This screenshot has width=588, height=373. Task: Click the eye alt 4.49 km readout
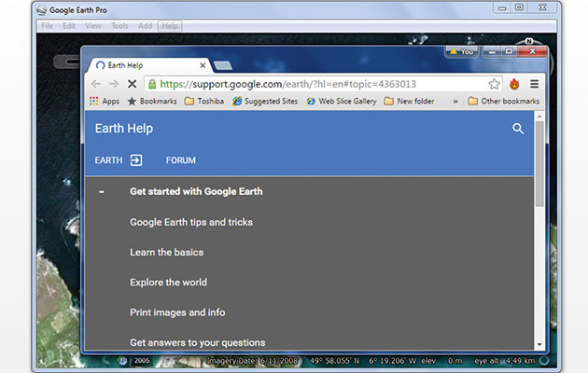505,361
